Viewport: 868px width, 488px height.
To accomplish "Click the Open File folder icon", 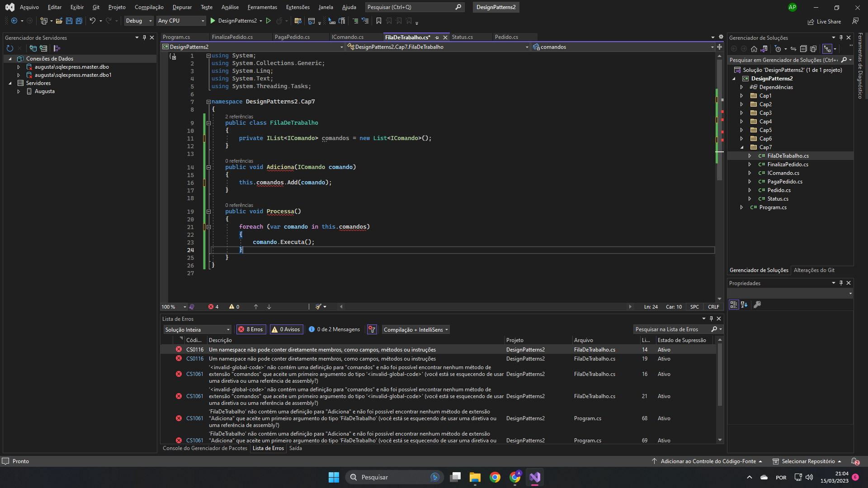I will click(59, 21).
